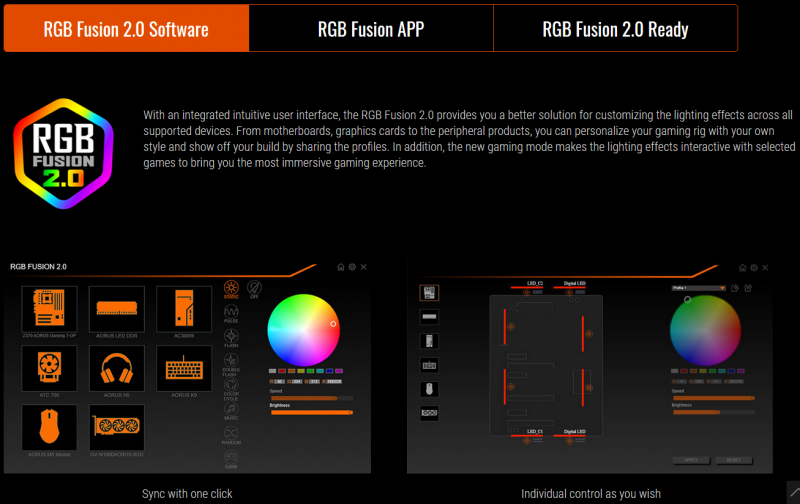Select the top Digital LED header zone

569,288
